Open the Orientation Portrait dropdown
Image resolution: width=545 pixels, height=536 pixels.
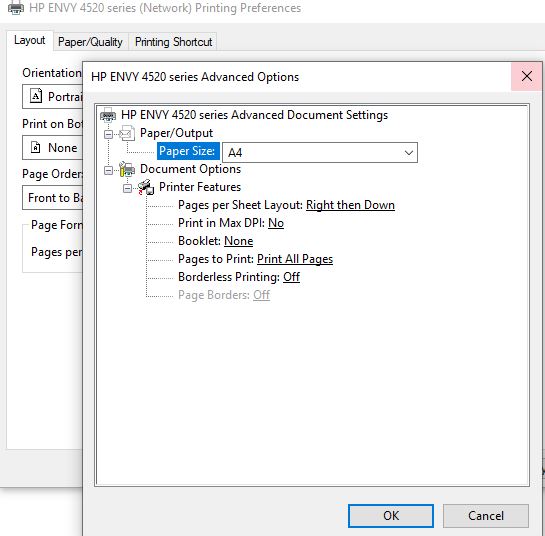click(x=52, y=96)
